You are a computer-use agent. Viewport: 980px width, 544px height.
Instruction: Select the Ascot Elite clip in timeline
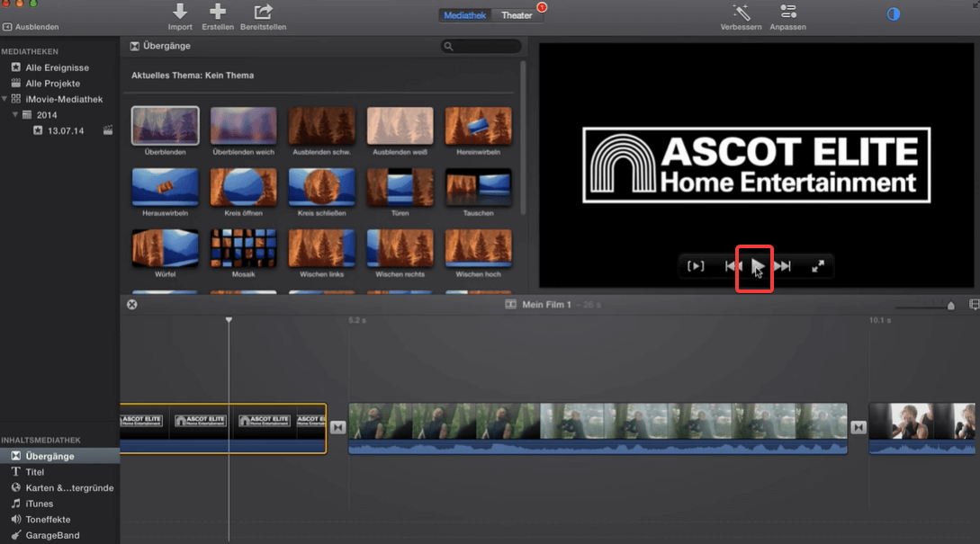pos(223,428)
